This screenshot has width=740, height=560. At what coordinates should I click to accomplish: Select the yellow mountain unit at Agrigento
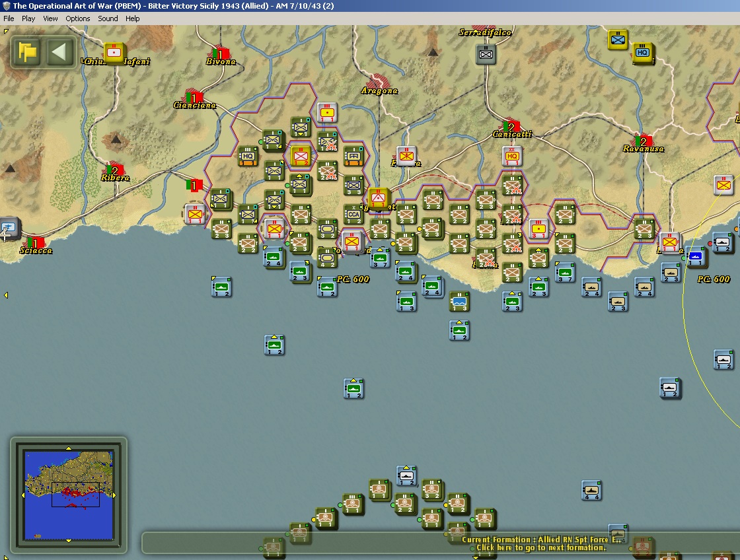click(x=378, y=198)
